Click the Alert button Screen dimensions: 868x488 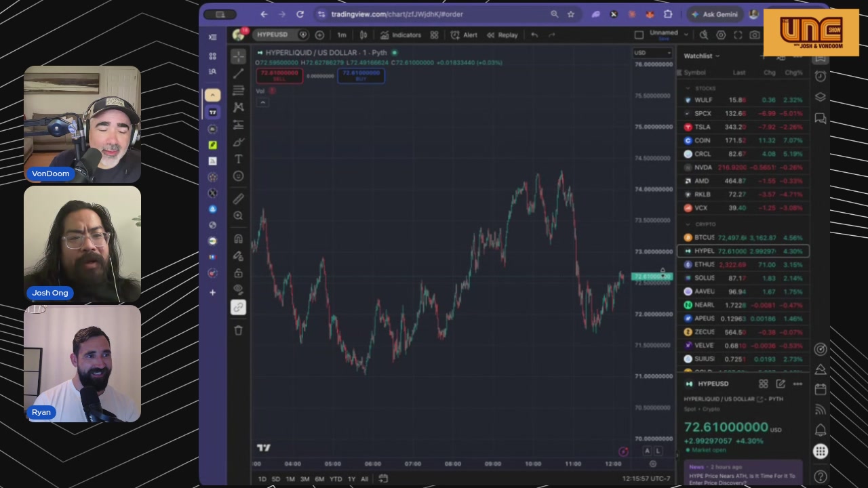point(465,35)
